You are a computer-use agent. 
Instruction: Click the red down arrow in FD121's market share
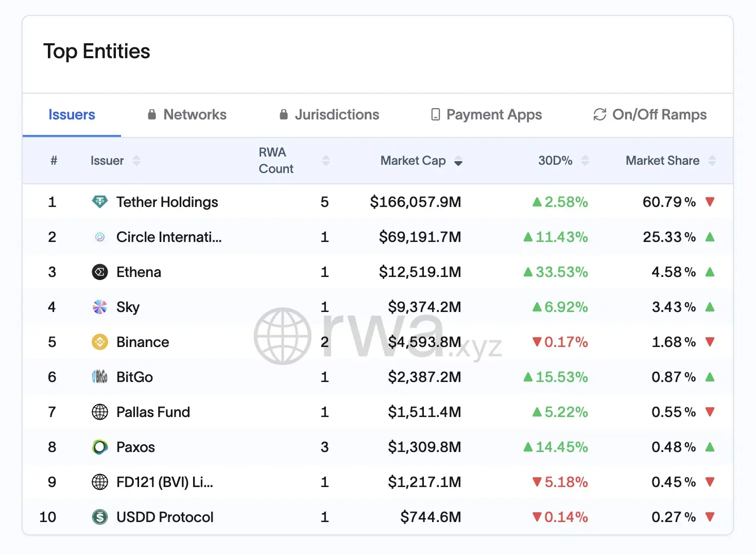click(710, 482)
